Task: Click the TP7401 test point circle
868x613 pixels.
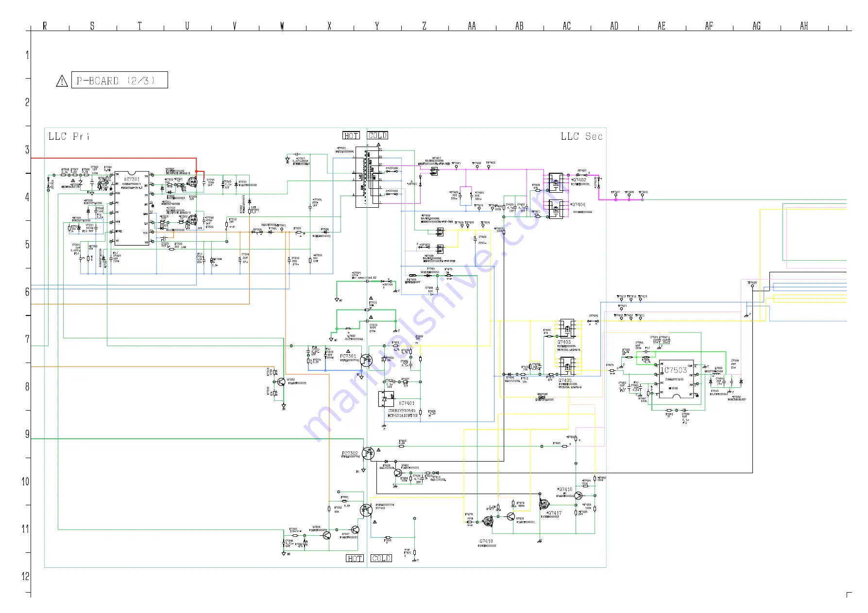Action: tap(457, 167)
